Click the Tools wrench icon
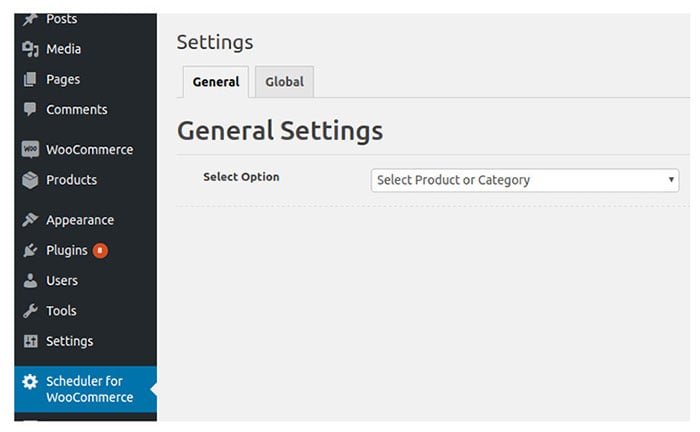 pyautogui.click(x=30, y=311)
